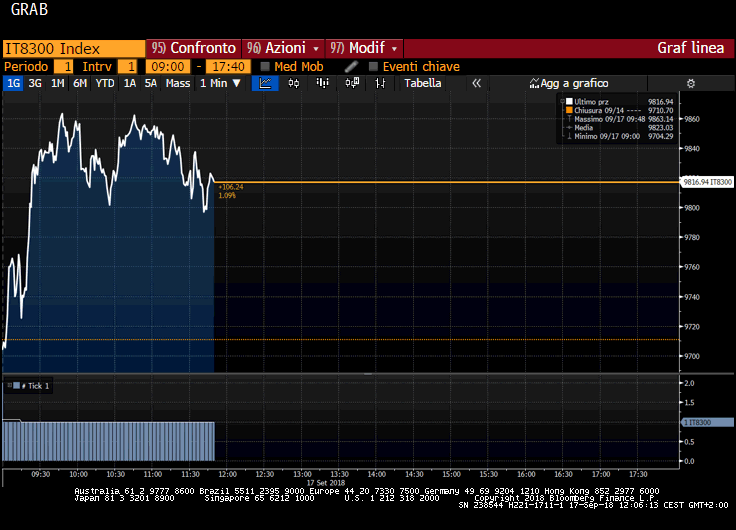Enable the Eventi chiave checkbox
This screenshot has width=736, height=530.
coord(373,67)
